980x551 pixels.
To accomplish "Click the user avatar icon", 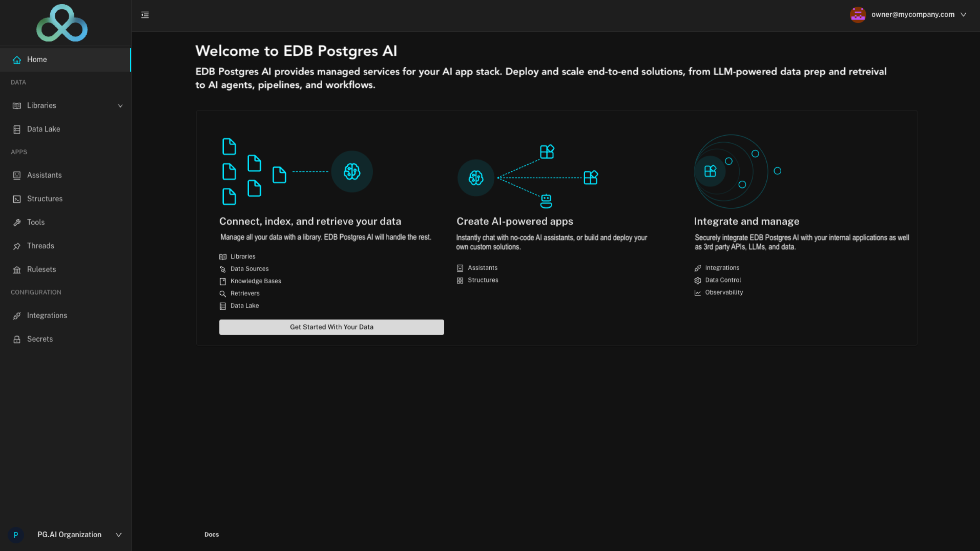I will point(858,15).
